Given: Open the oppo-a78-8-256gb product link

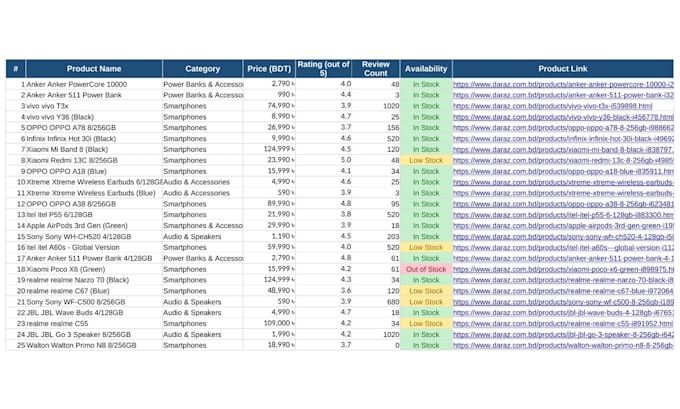Looking at the screenshot, I should click(x=563, y=128).
